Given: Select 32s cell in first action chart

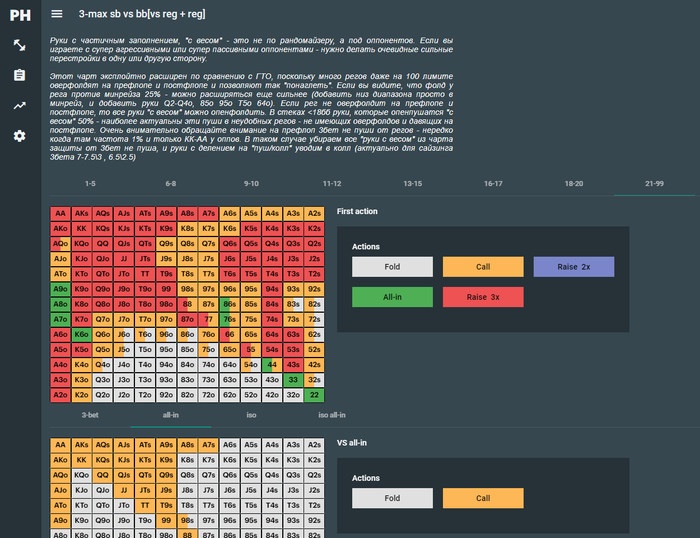Looking at the screenshot, I should 314,380.
